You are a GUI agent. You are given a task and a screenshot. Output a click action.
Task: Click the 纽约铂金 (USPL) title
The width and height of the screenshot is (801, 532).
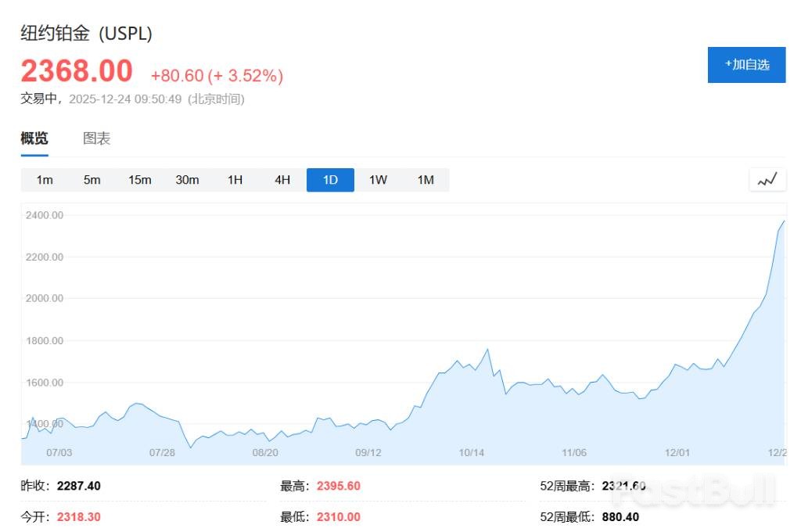point(86,34)
